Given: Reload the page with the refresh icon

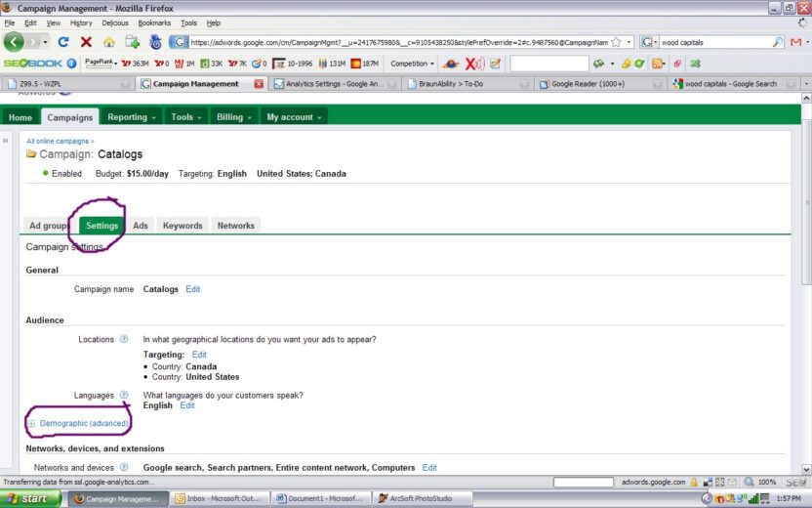Looking at the screenshot, I should pyautogui.click(x=63, y=42).
